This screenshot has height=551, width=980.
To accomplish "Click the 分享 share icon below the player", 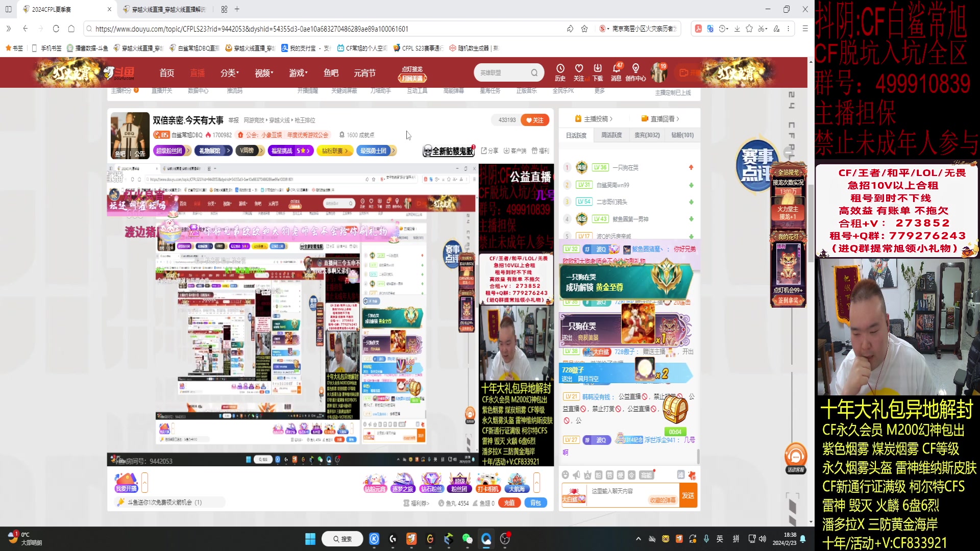I will point(488,151).
